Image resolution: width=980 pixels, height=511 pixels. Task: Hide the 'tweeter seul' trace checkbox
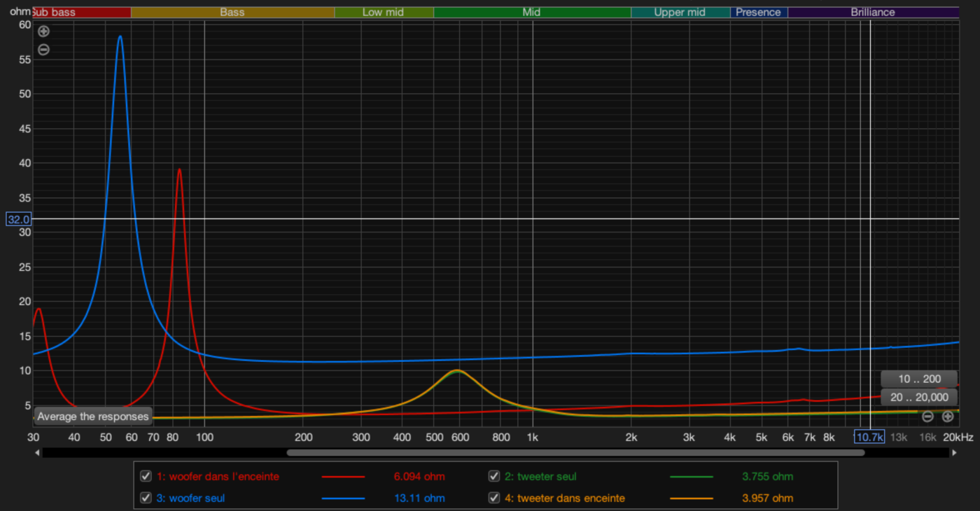494,476
